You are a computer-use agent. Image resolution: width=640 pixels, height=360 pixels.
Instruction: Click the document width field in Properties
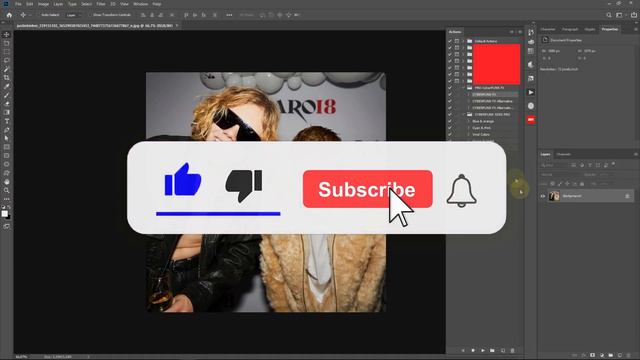click(554, 51)
